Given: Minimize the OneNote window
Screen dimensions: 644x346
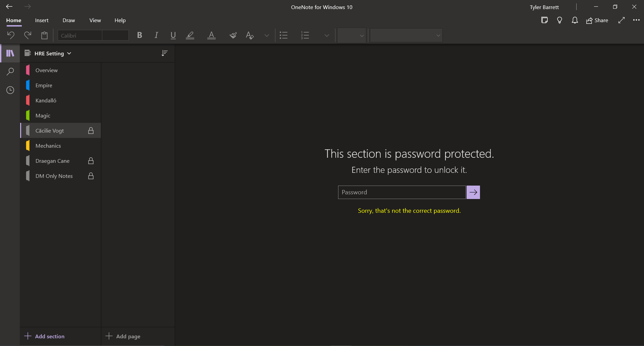Looking at the screenshot, I should (596, 7).
